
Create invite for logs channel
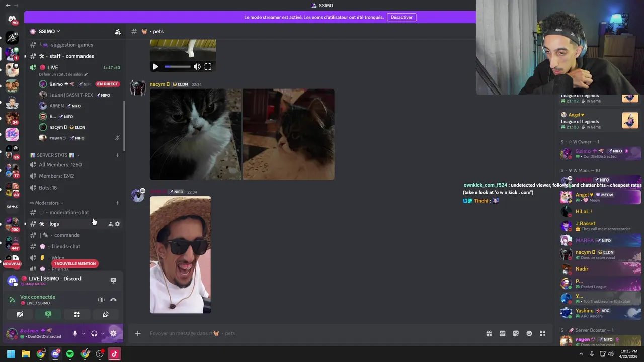coord(111,224)
